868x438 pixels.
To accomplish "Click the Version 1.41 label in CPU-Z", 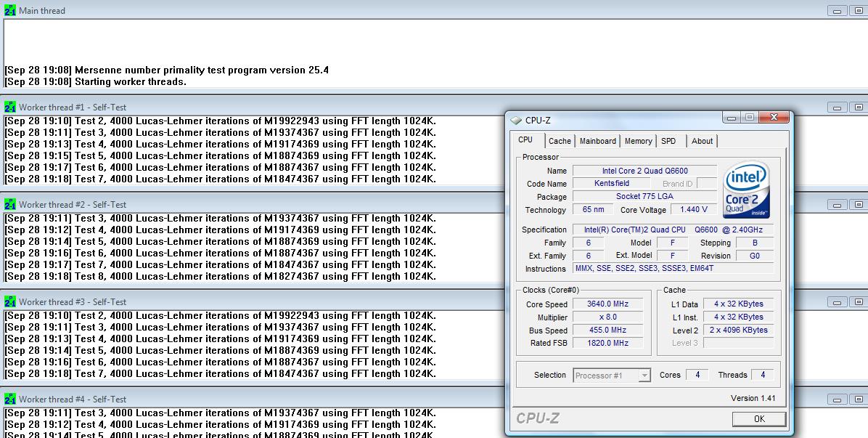I will [753, 398].
